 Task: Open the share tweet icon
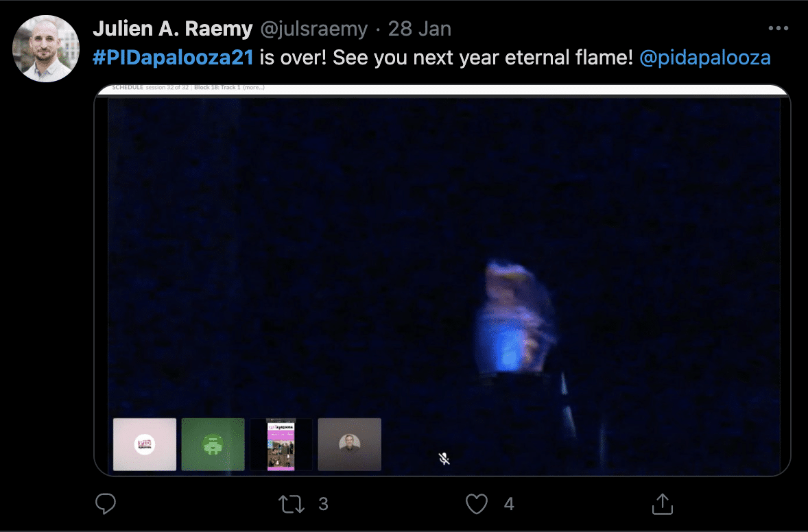point(662,504)
